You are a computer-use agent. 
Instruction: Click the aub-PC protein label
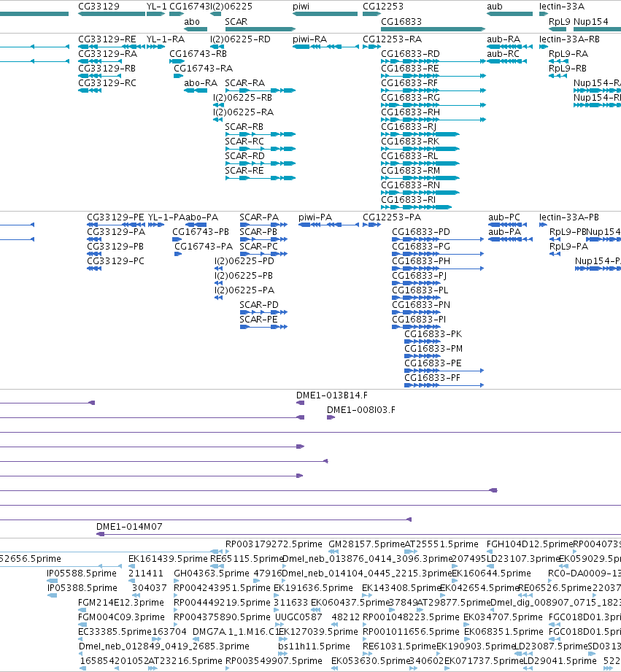coord(504,217)
